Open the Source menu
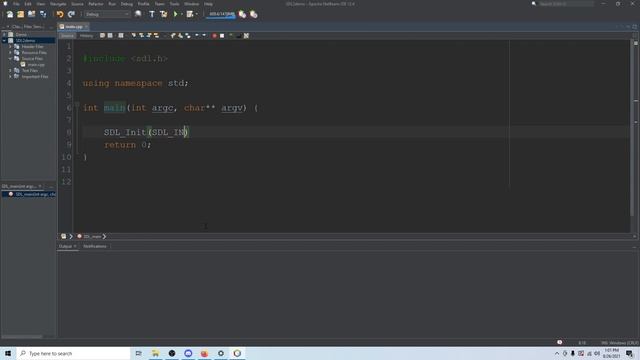640x360 pixels. [x=77, y=4]
